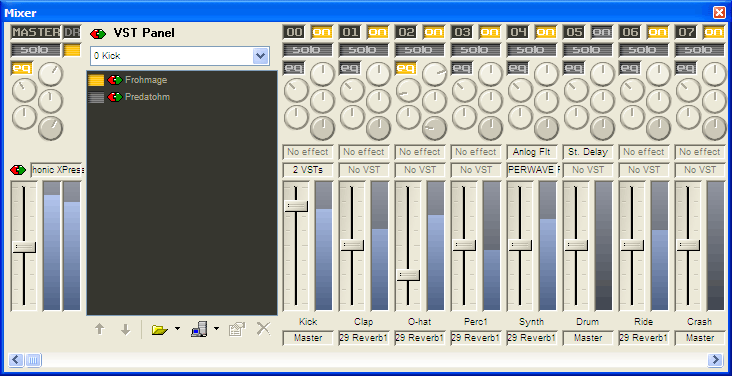The width and height of the screenshot is (732, 376).
Task: Click the move-up arrow icon under VST list
Action: (99, 329)
